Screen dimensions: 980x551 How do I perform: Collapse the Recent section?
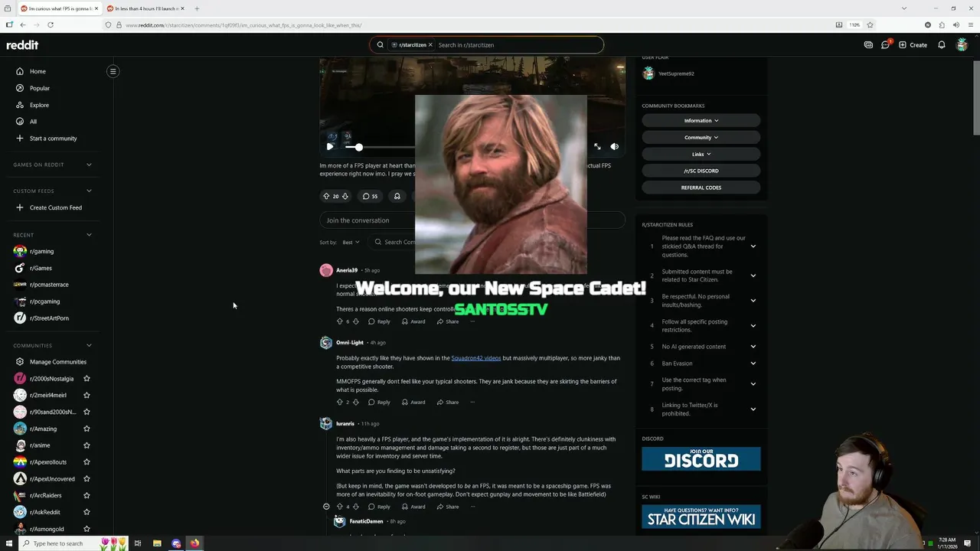tap(89, 235)
